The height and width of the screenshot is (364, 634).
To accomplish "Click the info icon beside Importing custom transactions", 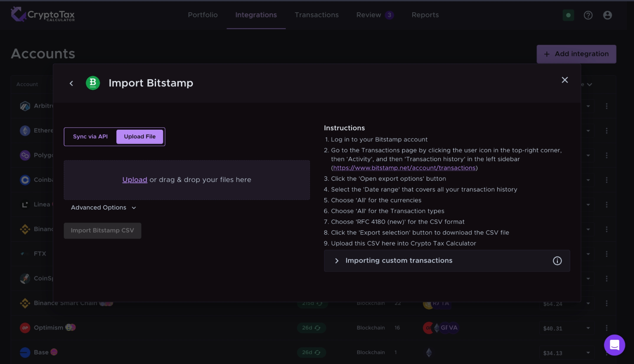I will click(557, 261).
